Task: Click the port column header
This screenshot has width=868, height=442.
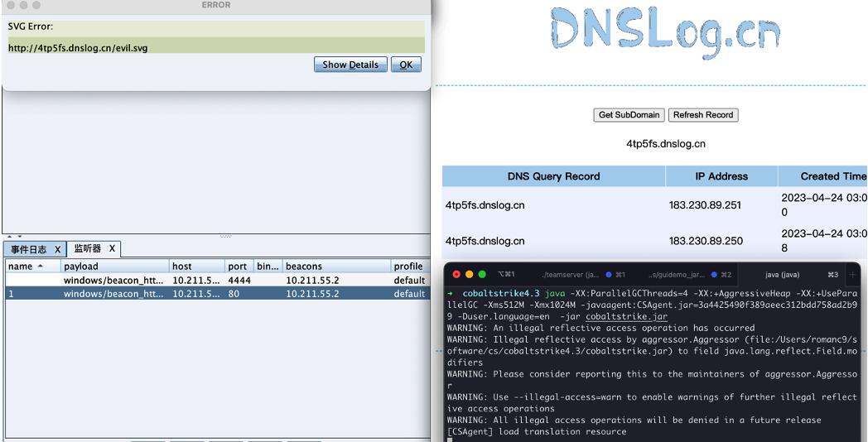Action: click(x=239, y=266)
